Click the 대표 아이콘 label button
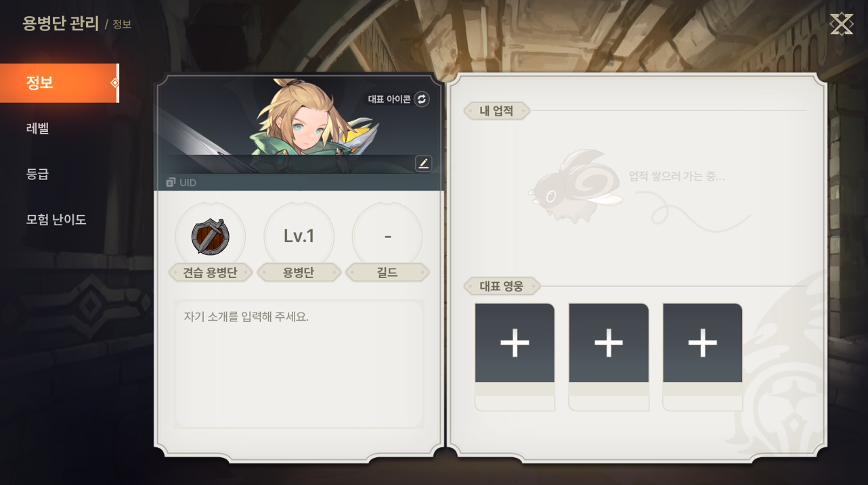Image resolution: width=868 pixels, height=485 pixels. point(389,99)
